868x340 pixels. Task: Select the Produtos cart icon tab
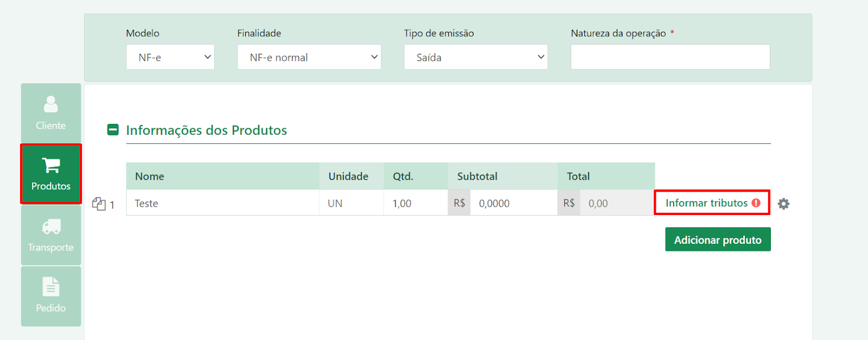51,174
